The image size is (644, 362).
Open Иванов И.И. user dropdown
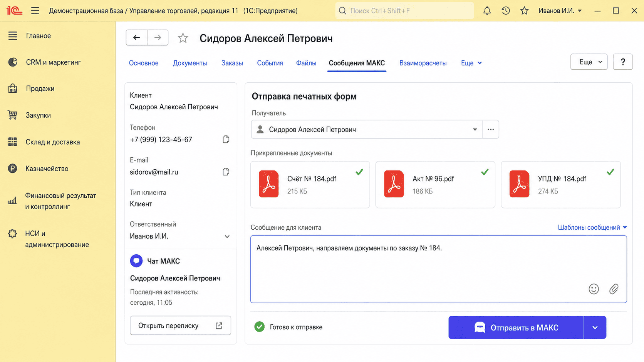click(x=560, y=10)
